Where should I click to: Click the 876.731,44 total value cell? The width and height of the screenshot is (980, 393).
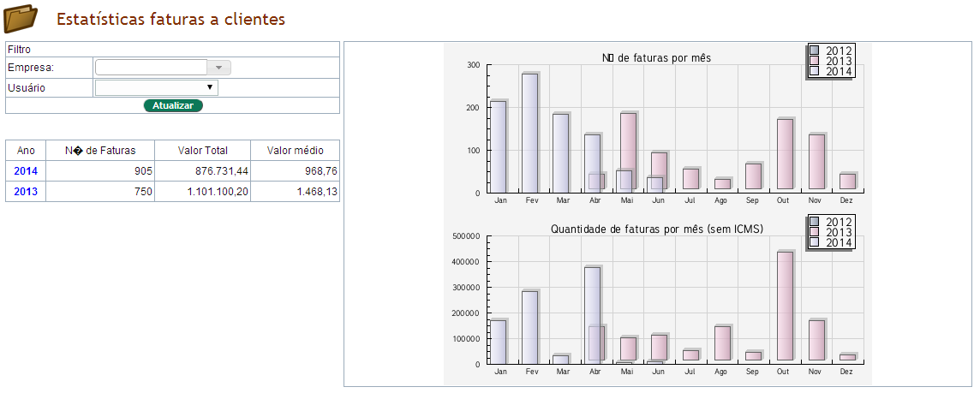point(202,170)
